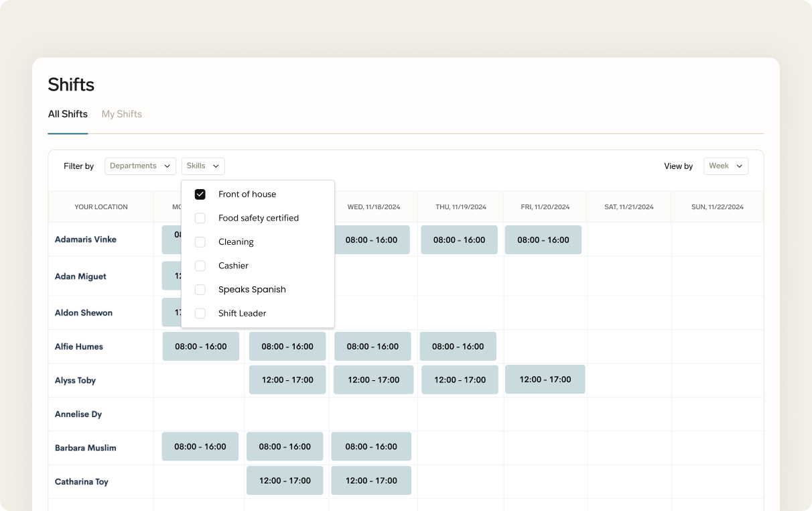The height and width of the screenshot is (511, 812).
Task: Open the Week view dropdown
Action: coord(726,166)
